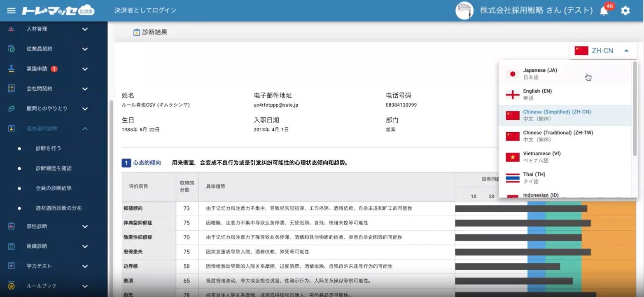This screenshot has height=297, width=644.
Task: Click the 稟議申請 stamp icon
Action: pyautogui.click(x=11, y=68)
